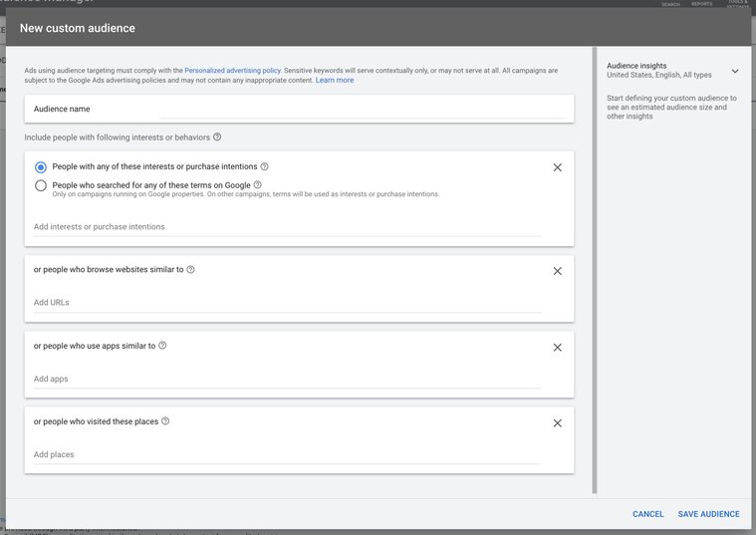Show help for 'browse websites similar to'
The image size is (756, 535).
190,269
